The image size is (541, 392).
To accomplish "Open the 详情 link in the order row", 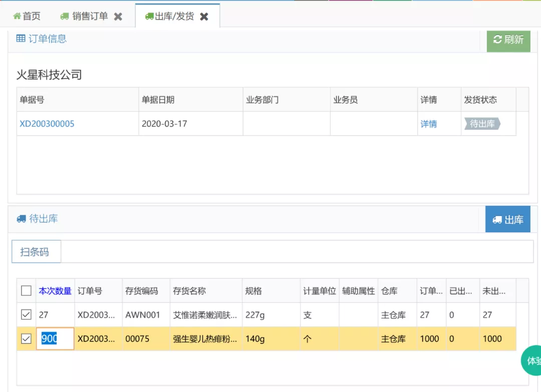I will (x=428, y=124).
